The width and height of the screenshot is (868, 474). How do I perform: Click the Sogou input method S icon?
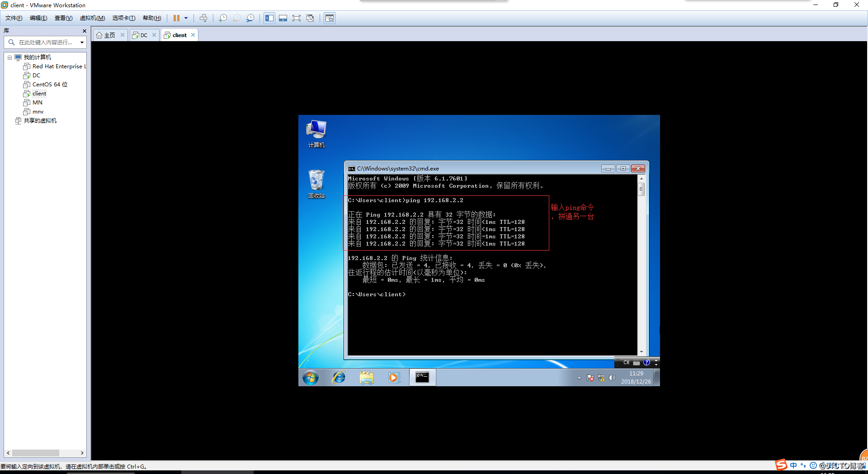tap(781, 465)
